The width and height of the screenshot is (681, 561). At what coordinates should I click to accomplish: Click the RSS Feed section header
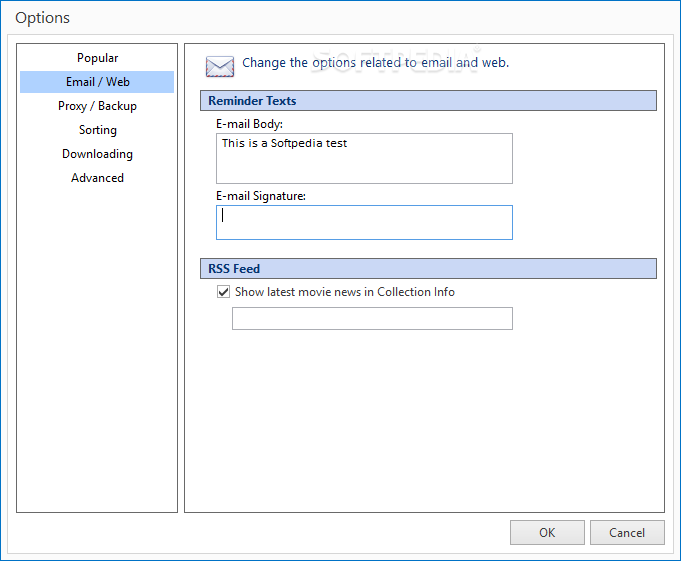point(428,269)
